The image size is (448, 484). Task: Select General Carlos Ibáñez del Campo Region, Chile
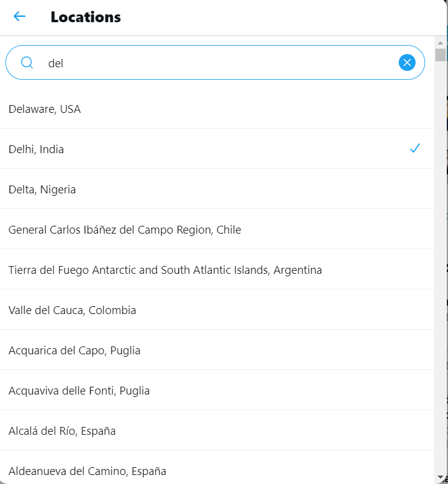pyautogui.click(x=217, y=229)
